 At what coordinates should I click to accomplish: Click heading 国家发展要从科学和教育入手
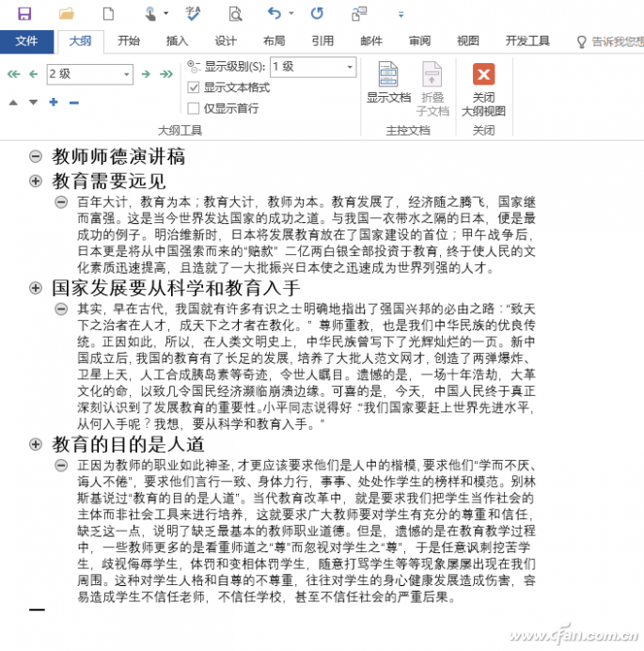click(176, 288)
